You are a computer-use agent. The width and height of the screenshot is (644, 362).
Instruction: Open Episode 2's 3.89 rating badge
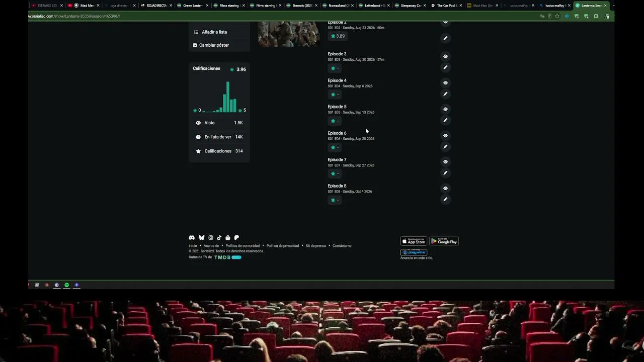338,36
